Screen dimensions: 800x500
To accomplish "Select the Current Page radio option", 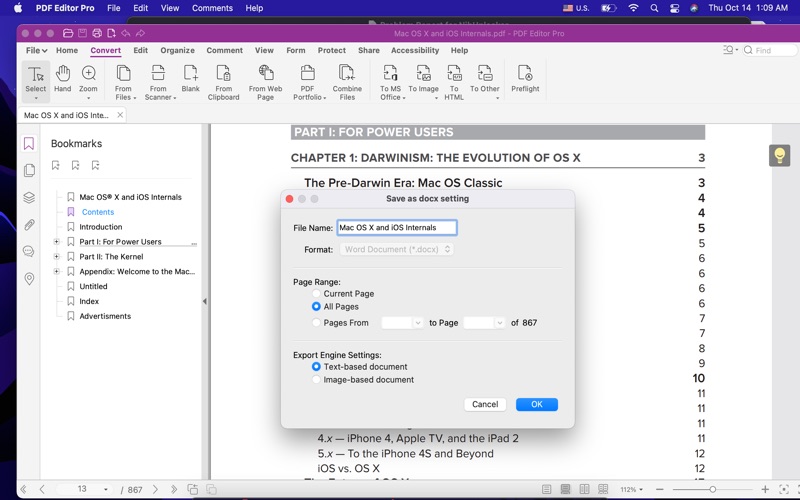I will (x=316, y=293).
